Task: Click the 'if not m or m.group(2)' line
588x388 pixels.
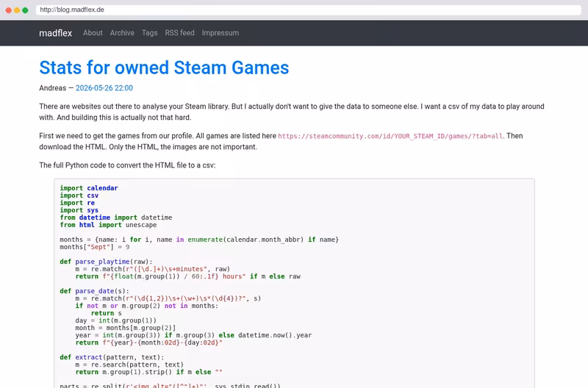Action: pyautogui.click(x=146, y=306)
